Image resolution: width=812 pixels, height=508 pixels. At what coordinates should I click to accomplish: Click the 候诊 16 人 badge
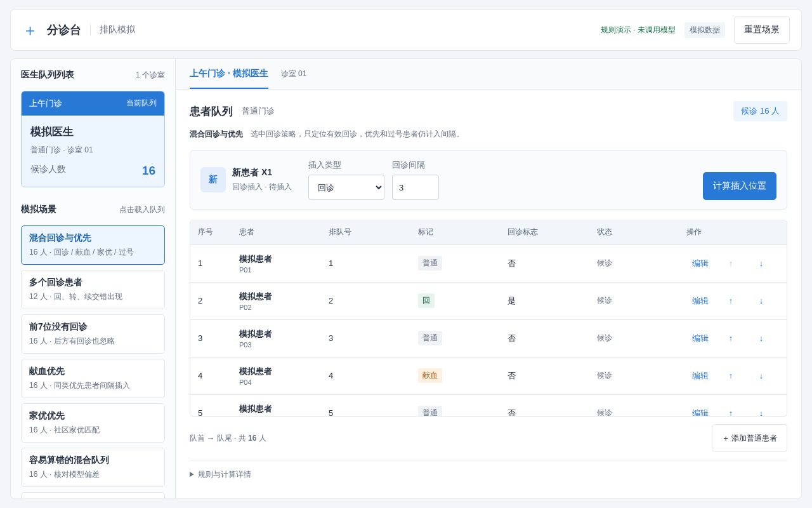tap(760, 111)
